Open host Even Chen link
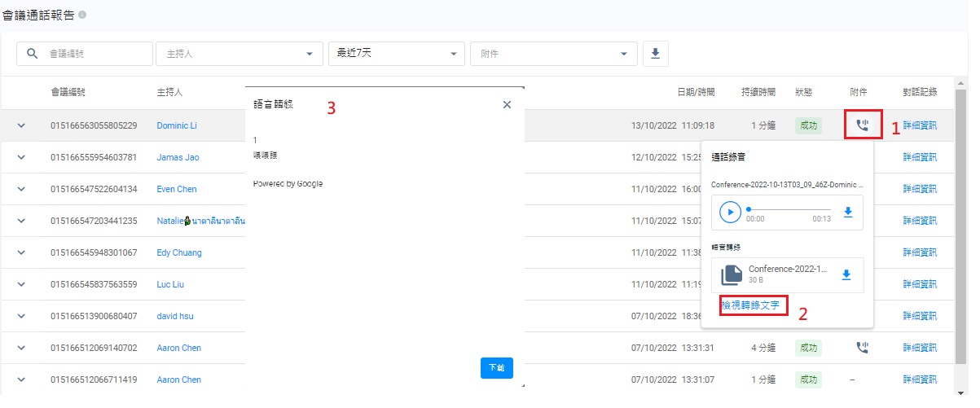This screenshot has width=980, height=408. [x=178, y=190]
